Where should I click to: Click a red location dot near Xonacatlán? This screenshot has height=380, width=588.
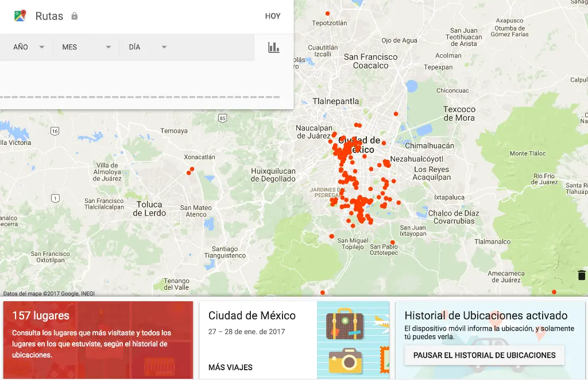192,170
